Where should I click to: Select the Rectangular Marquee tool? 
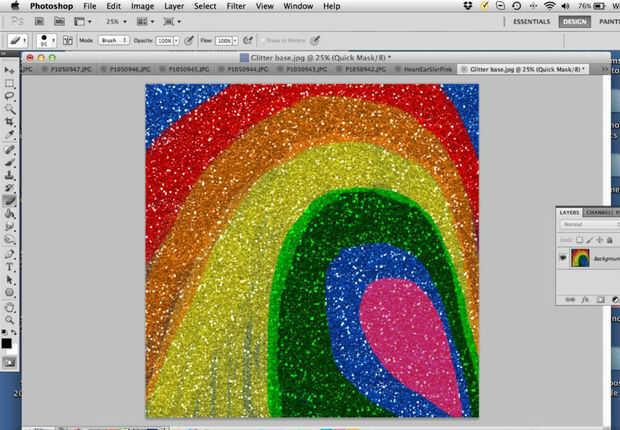pyautogui.click(x=9, y=83)
